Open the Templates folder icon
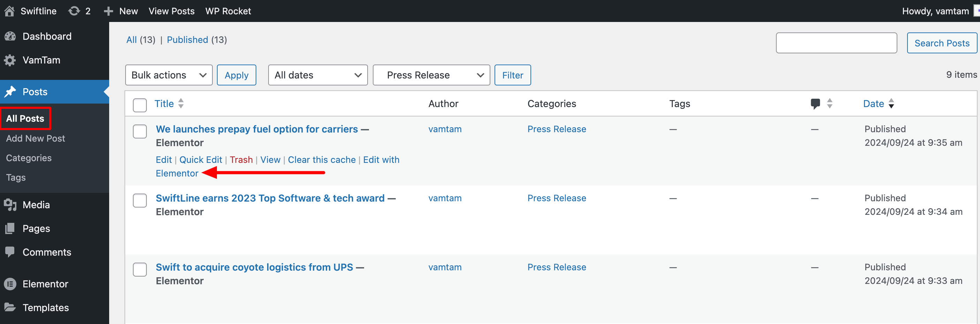980x324 pixels. 10,307
